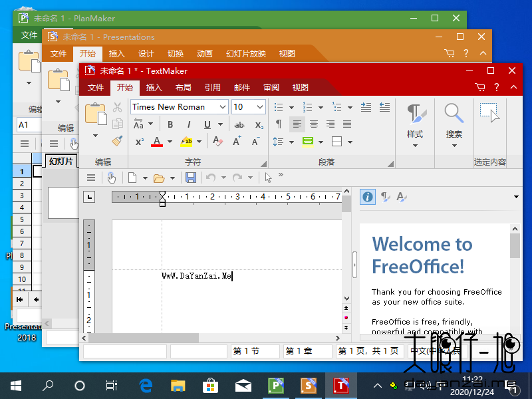Apply the red font color swatch
The width and height of the screenshot is (532, 399).
pyautogui.click(x=157, y=141)
